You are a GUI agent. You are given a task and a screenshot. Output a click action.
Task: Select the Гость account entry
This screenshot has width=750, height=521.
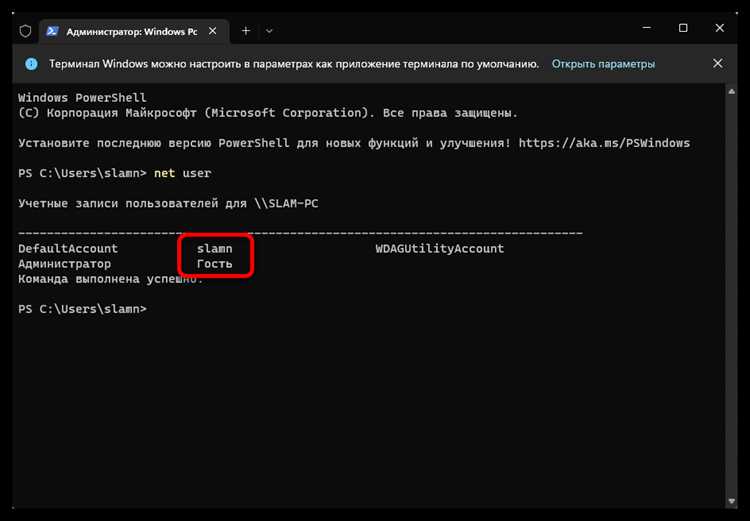[215, 264]
